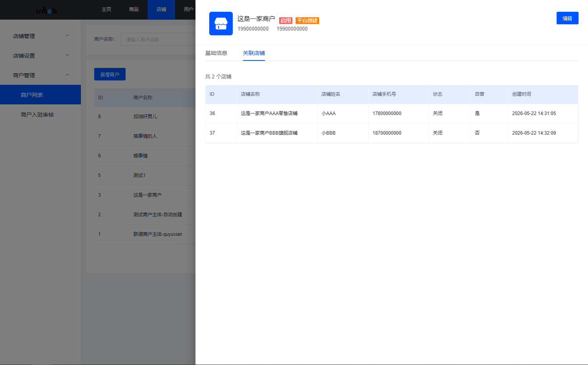Expand the 店铺设置 sidebar chevron

click(x=68, y=55)
